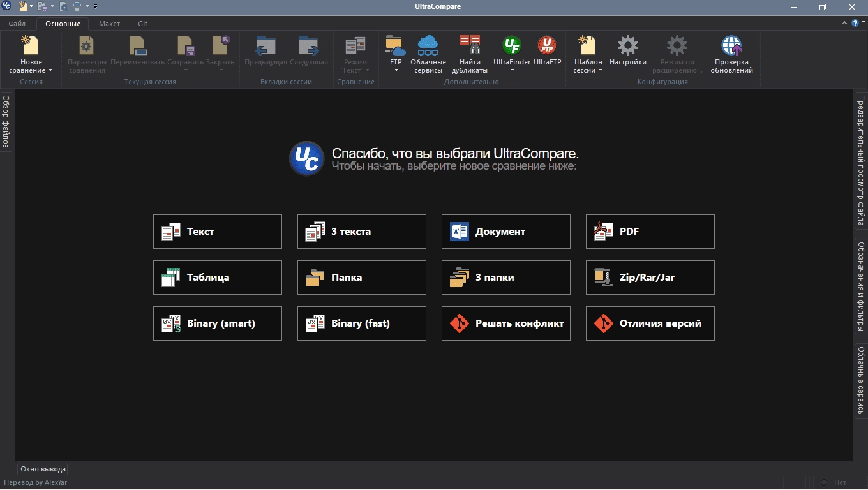Start a Документ comparison tile

coord(506,232)
